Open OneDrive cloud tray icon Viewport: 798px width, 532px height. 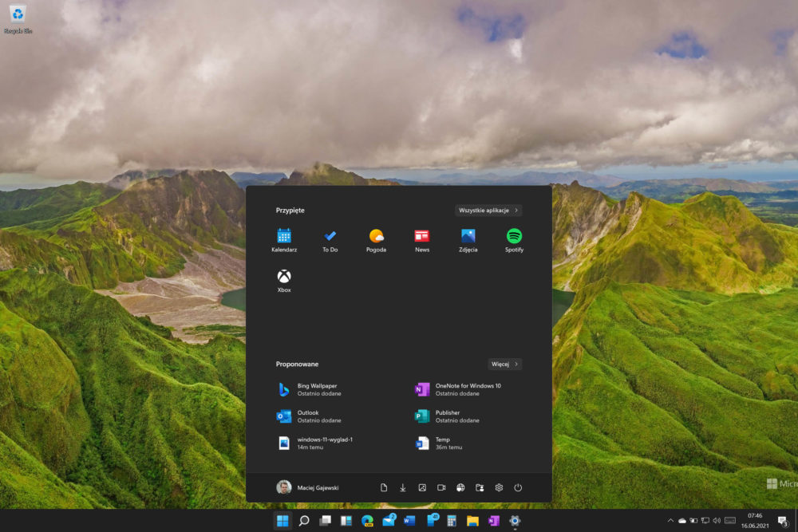(x=682, y=520)
